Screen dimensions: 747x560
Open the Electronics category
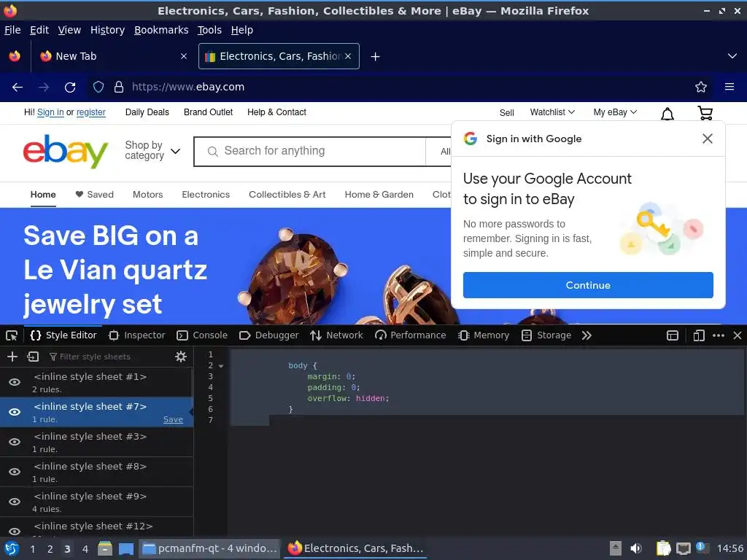206,195
